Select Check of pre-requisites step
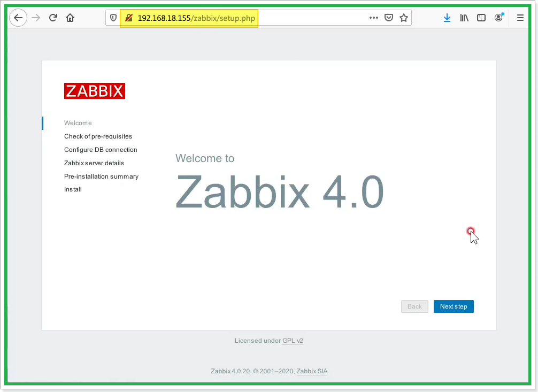 coord(98,136)
